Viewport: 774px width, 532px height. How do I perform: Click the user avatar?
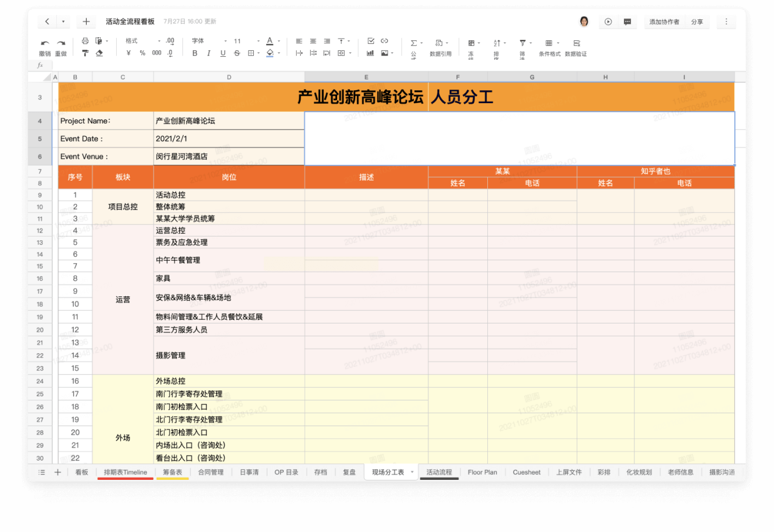point(584,22)
